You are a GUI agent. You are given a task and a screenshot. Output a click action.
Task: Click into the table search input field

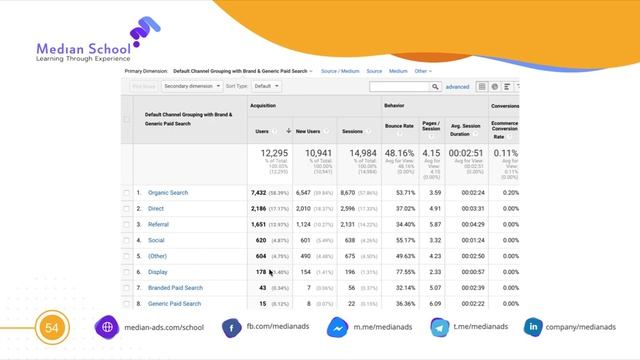400,87
